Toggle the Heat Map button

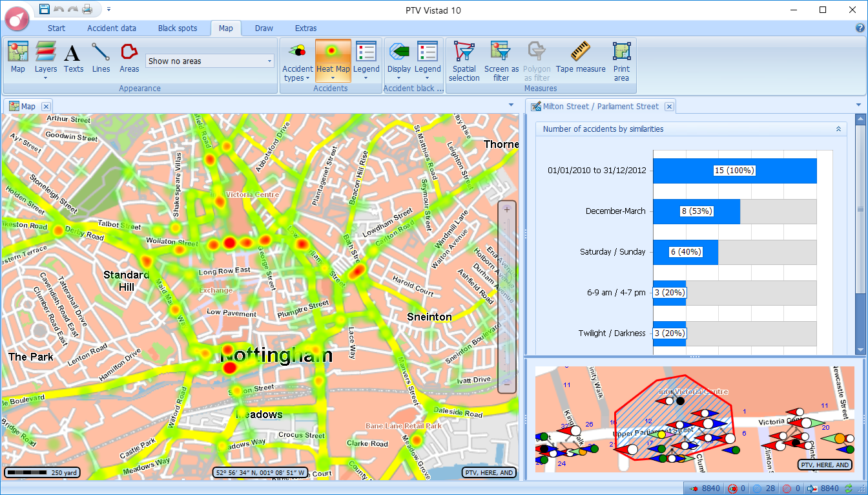pos(333,61)
